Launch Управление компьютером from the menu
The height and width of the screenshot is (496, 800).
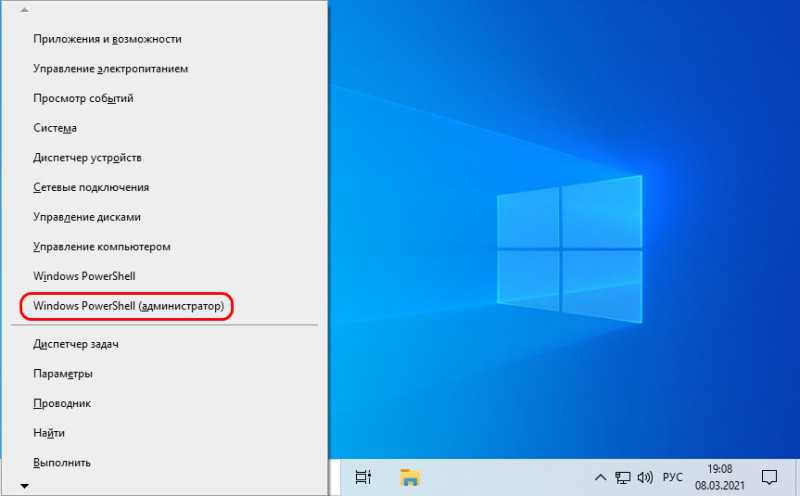click(x=164, y=246)
